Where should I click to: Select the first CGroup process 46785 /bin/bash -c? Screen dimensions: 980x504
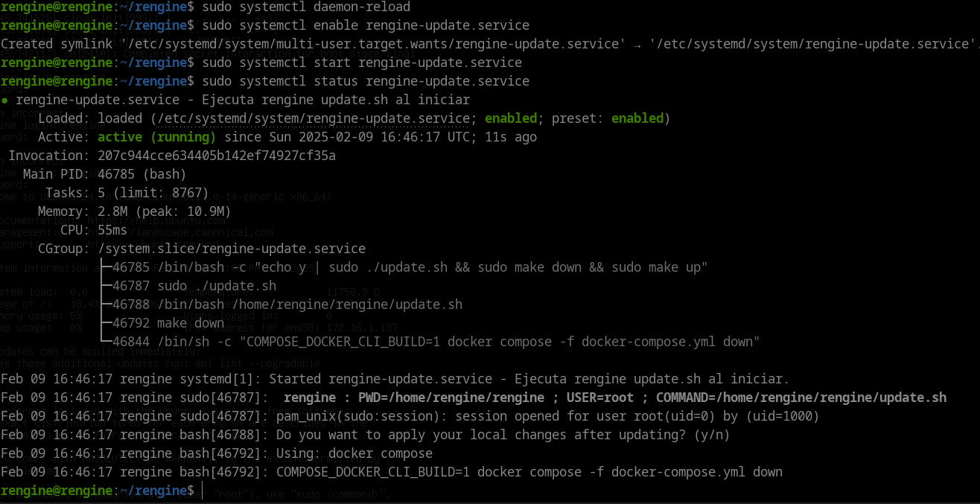tap(410, 267)
